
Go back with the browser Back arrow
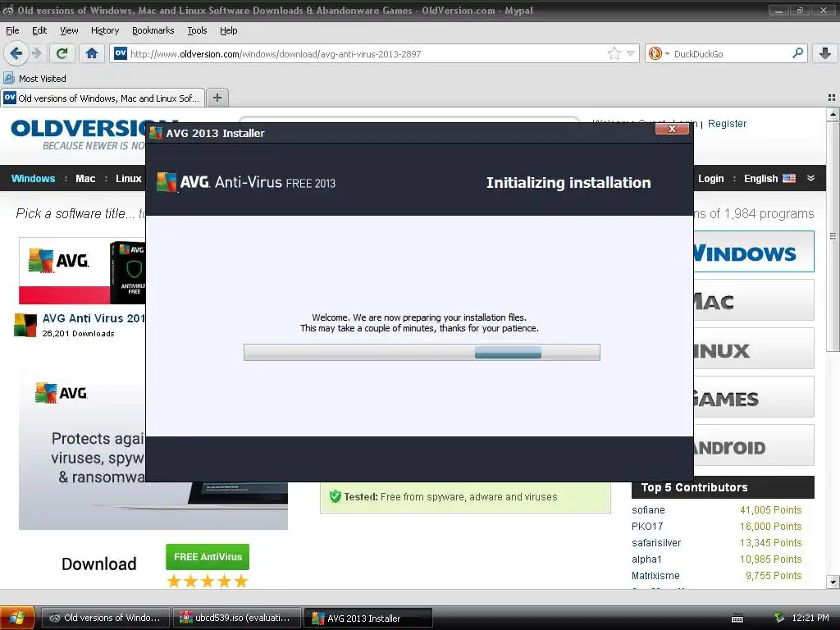click(x=16, y=53)
